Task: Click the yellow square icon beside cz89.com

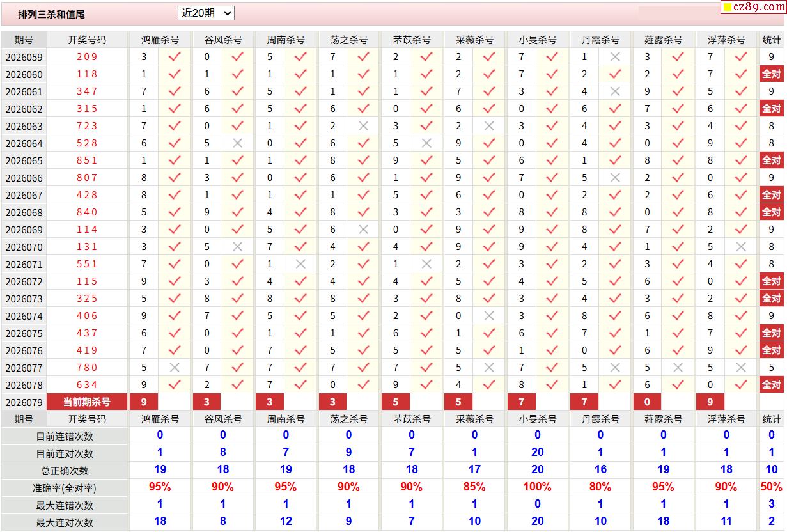Action: click(728, 8)
